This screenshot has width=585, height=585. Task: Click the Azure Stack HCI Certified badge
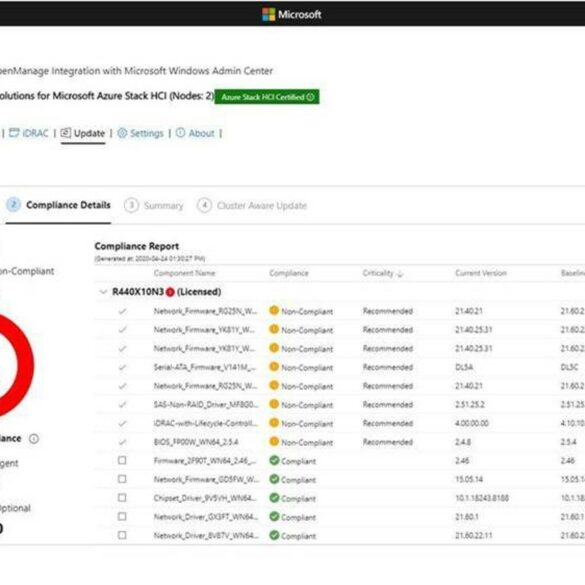tap(267, 97)
